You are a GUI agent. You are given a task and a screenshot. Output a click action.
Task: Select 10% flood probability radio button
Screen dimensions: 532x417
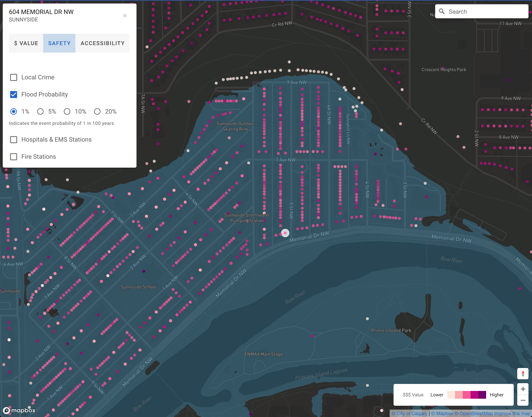67,112
